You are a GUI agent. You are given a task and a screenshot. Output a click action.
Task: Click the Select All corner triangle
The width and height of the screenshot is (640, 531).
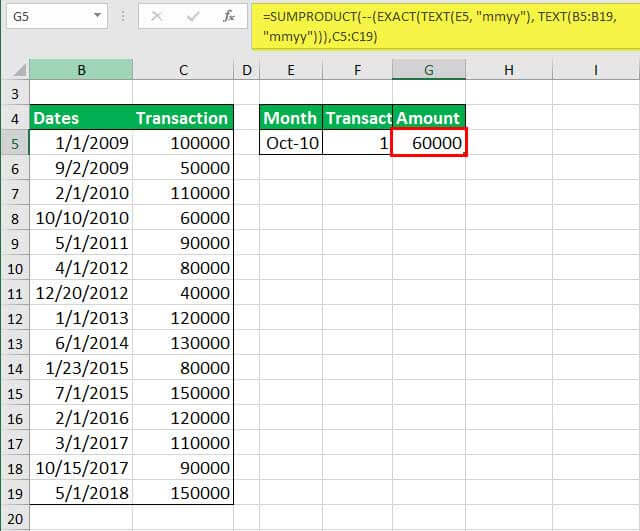point(20,70)
